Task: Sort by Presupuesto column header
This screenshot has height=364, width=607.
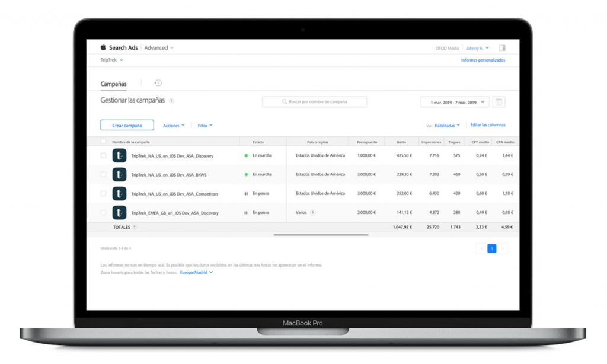Action: [367, 142]
